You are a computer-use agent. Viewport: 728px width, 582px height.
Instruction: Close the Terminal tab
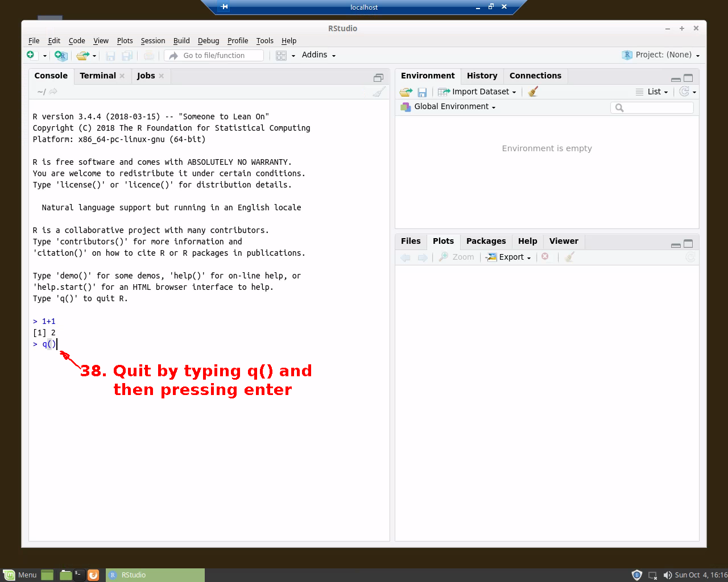pos(122,76)
